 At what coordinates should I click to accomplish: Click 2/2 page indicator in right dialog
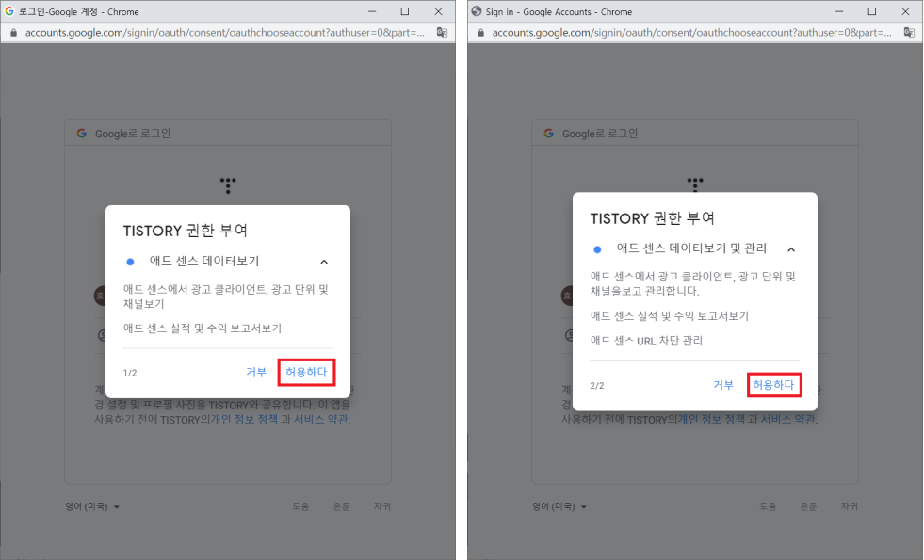(x=597, y=386)
